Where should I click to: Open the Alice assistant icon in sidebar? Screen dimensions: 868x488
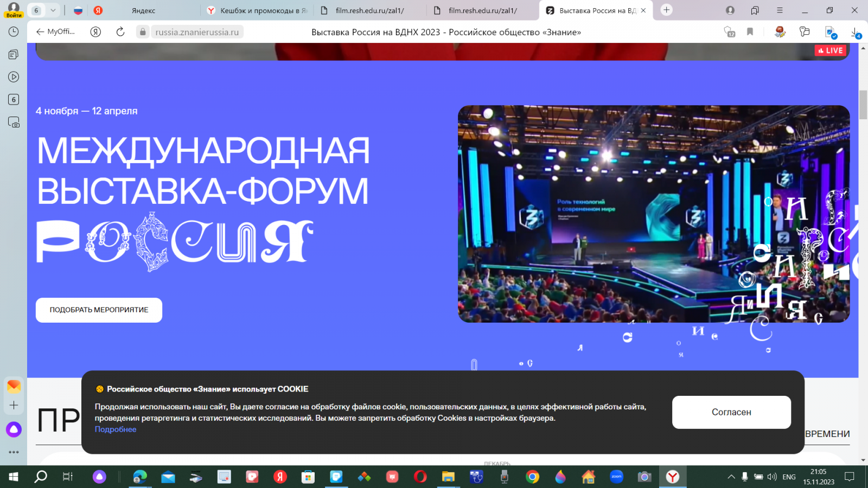point(14,429)
